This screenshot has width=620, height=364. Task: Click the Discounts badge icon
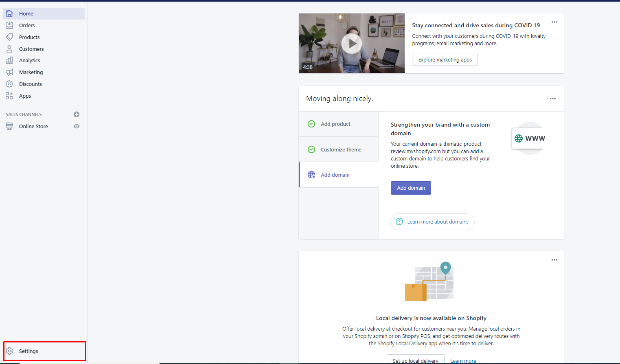click(x=9, y=84)
